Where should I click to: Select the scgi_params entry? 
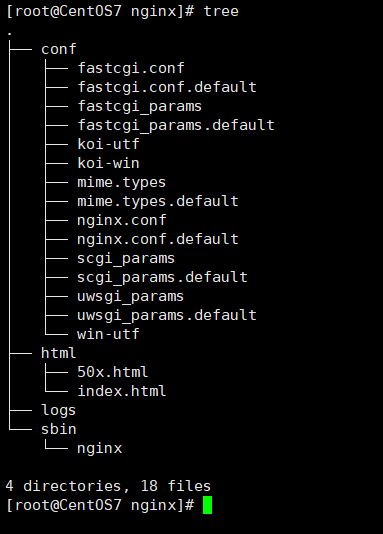click(126, 259)
